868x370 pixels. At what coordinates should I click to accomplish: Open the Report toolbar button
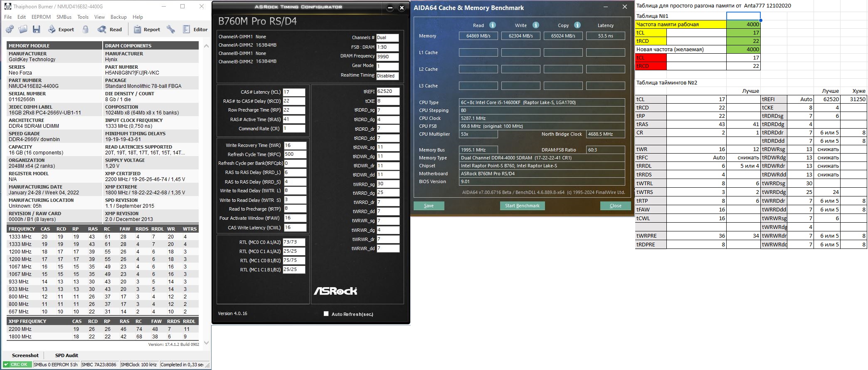[x=147, y=30]
